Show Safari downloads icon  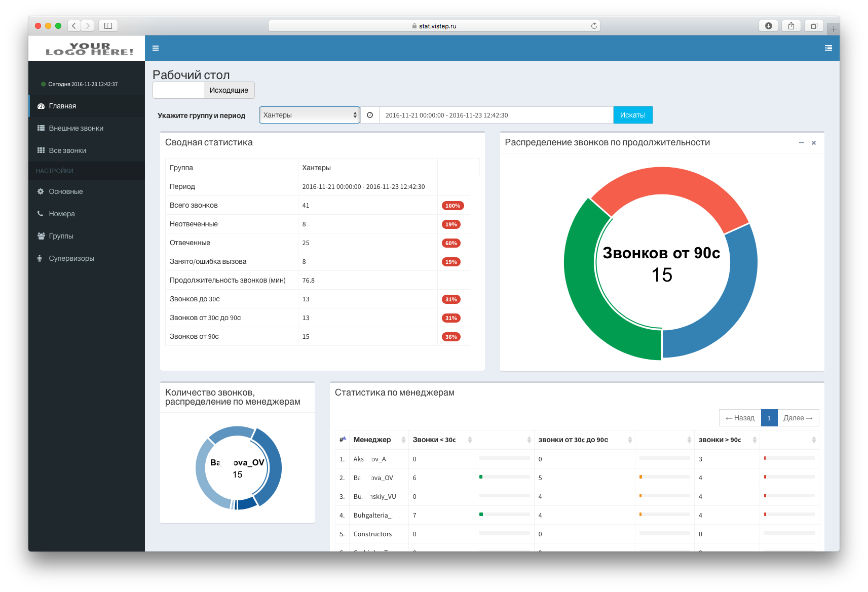(x=768, y=26)
